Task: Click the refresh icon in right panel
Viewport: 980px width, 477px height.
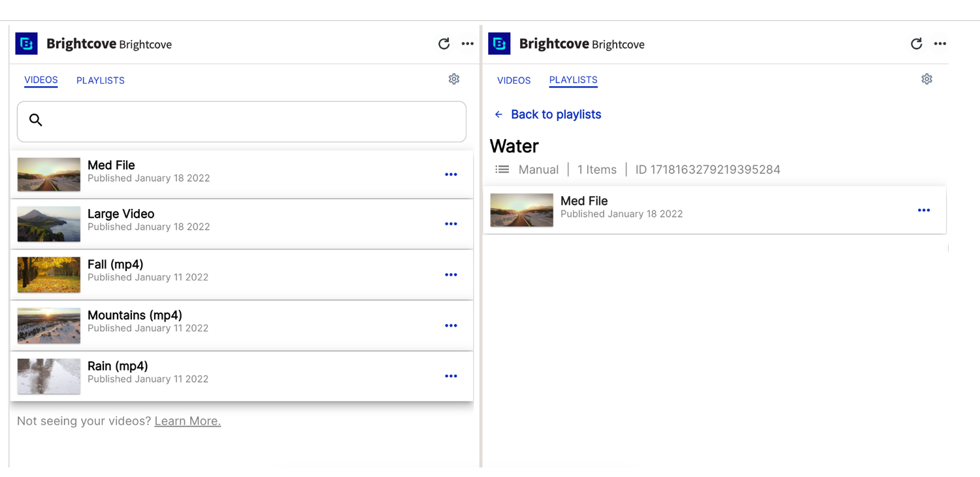Action: pyautogui.click(x=917, y=44)
